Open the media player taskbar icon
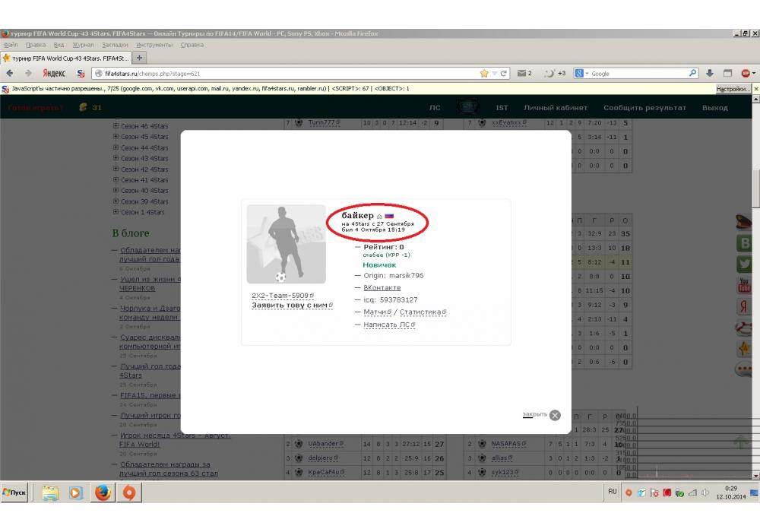Viewport: 760px width, 532px height. click(x=76, y=492)
